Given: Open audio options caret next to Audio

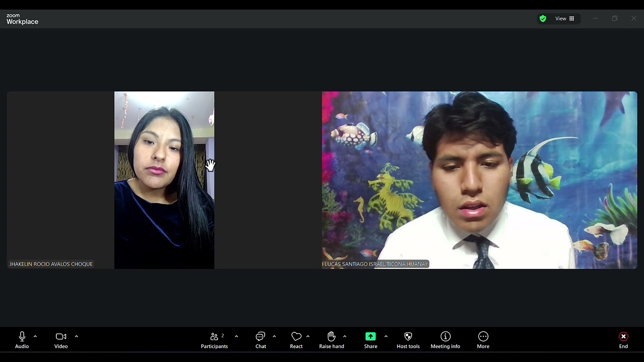Looking at the screenshot, I should [x=35, y=336].
